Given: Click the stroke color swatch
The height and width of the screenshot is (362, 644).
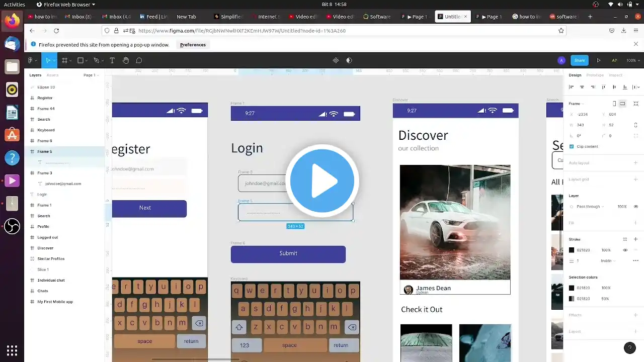Looking at the screenshot, I should pyautogui.click(x=572, y=250).
